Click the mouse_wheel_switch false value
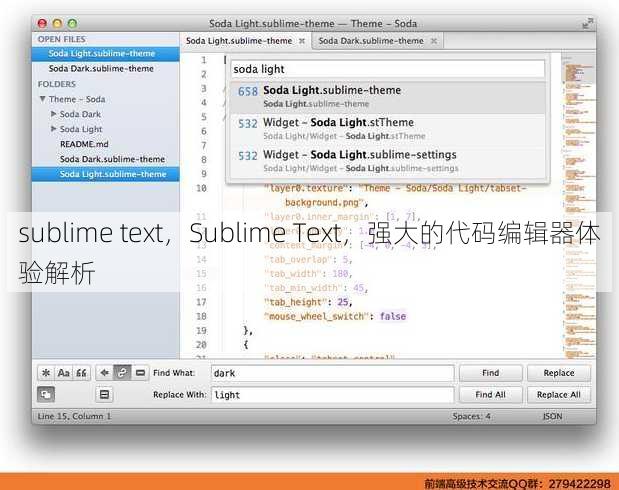Screen dimensions: 619x490 (x=393, y=316)
